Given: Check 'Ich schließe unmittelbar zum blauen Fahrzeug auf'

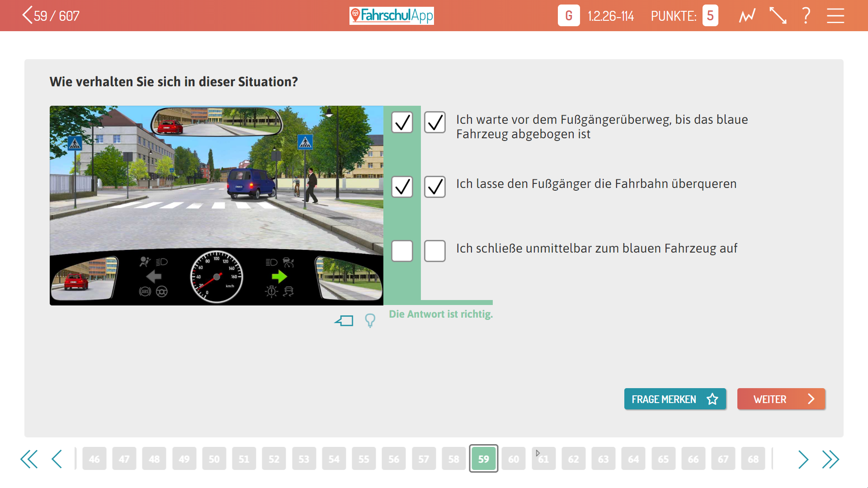Looking at the screenshot, I should point(434,251).
